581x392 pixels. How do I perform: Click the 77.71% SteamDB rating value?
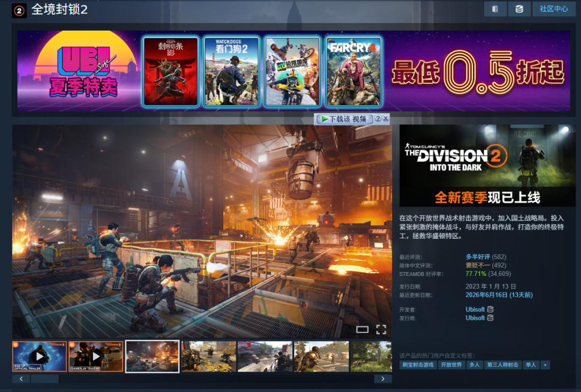pos(476,274)
